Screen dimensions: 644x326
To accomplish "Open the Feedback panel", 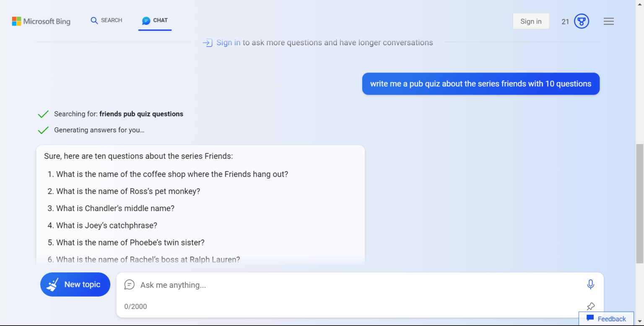I will coord(606,318).
